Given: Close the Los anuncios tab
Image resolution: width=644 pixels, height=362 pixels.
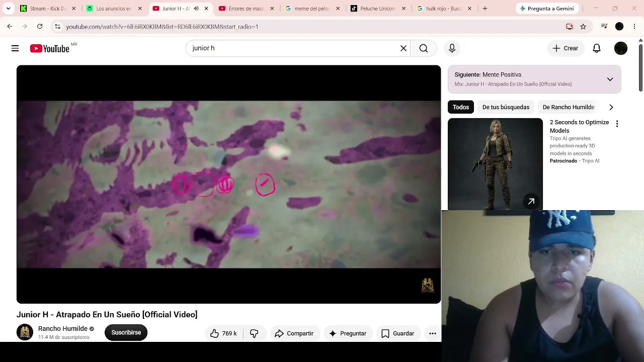Looking at the screenshot, I should (140, 9).
